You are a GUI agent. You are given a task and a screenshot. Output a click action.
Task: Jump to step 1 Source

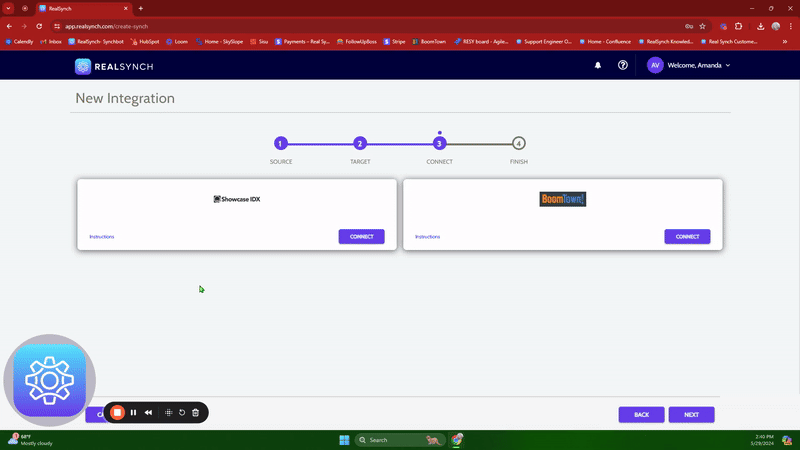pyautogui.click(x=281, y=143)
